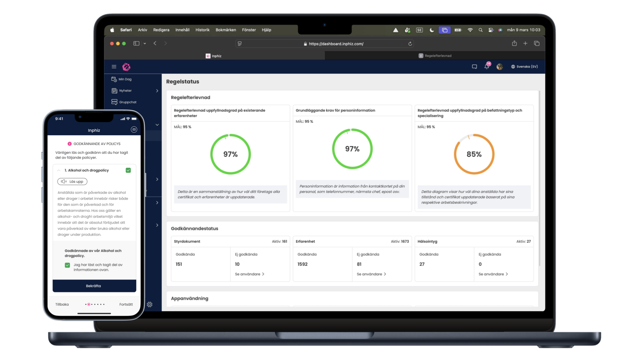Open settings gear at sidebar bottom
This screenshot has height=362, width=644.
click(x=150, y=304)
